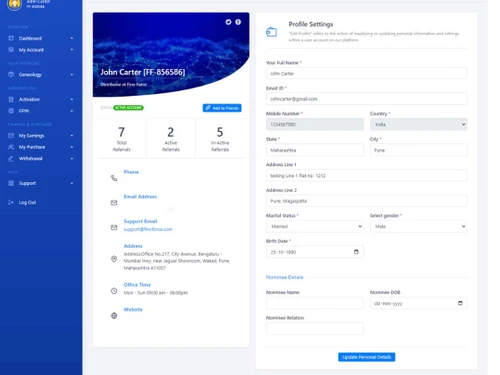500x375 pixels.
Task: Open the Birth Date calendar picker icon
Action: click(356, 252)
